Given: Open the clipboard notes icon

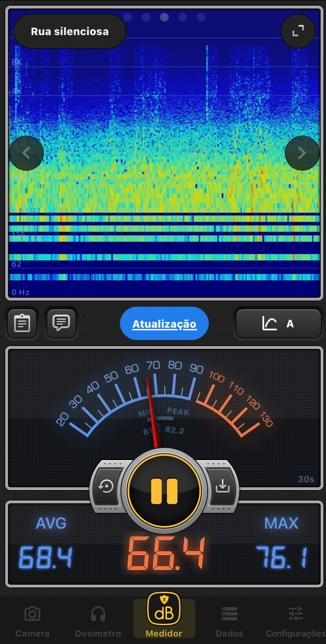Looking at the screenshot, I should pos(22,324).
